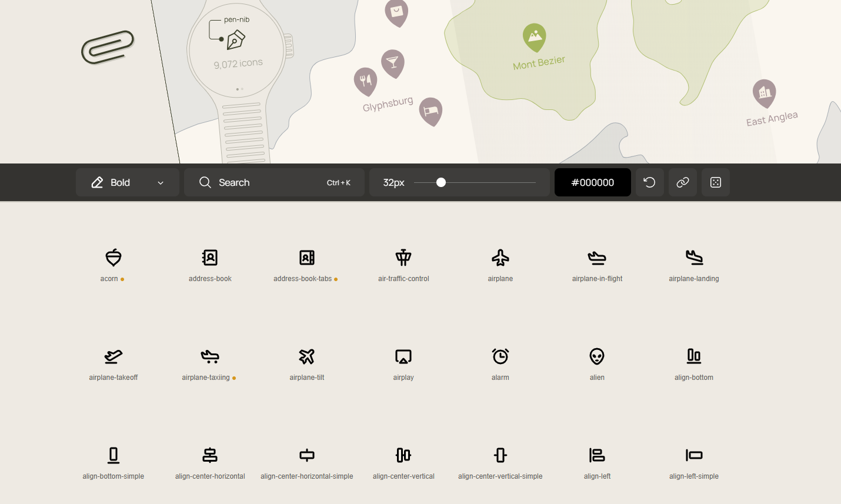Copy the link with the chain button

(683, 182)
